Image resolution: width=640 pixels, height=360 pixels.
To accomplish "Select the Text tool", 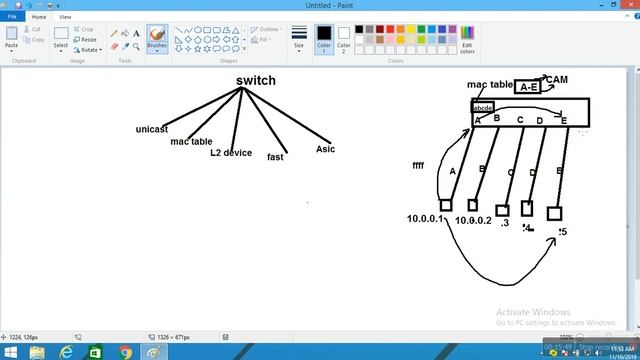I will tap(136, 33).
